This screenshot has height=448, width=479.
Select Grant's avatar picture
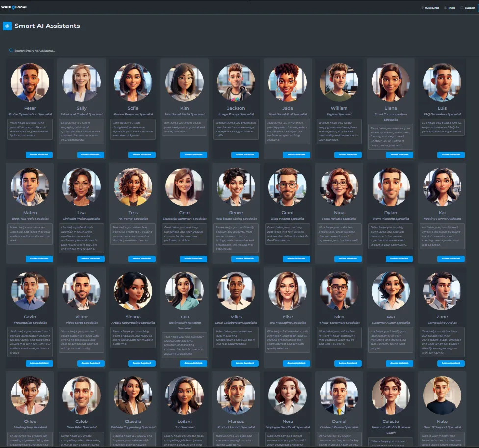coord(288,187)
